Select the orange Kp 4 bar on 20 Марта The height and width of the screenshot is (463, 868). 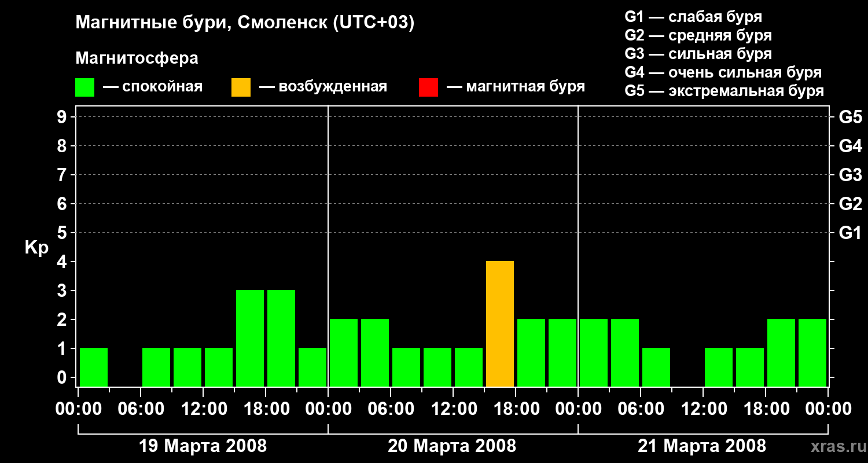tap(500, 324)
